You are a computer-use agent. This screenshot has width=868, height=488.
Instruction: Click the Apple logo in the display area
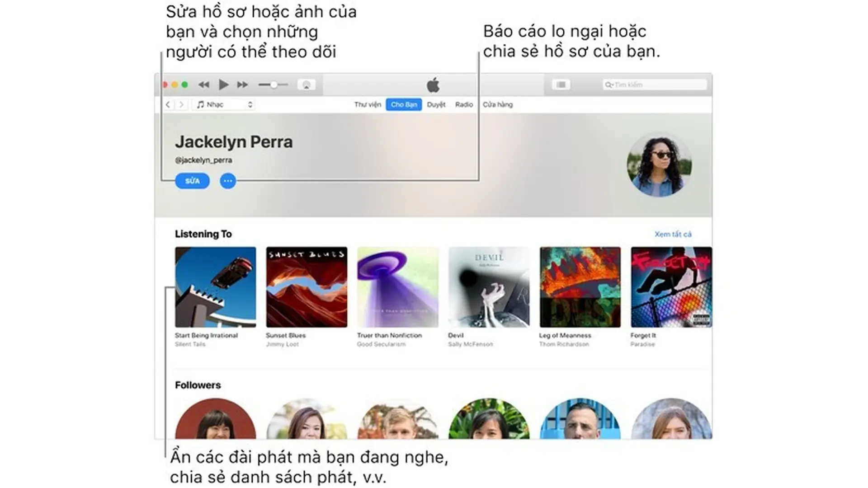click(x=433, y=84)
